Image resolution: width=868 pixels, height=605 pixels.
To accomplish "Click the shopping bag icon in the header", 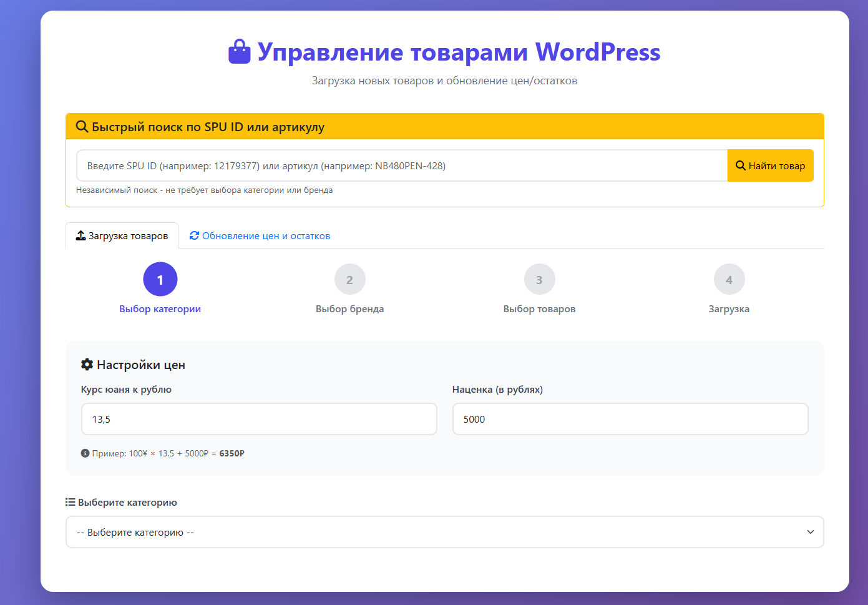I will 239,52.
